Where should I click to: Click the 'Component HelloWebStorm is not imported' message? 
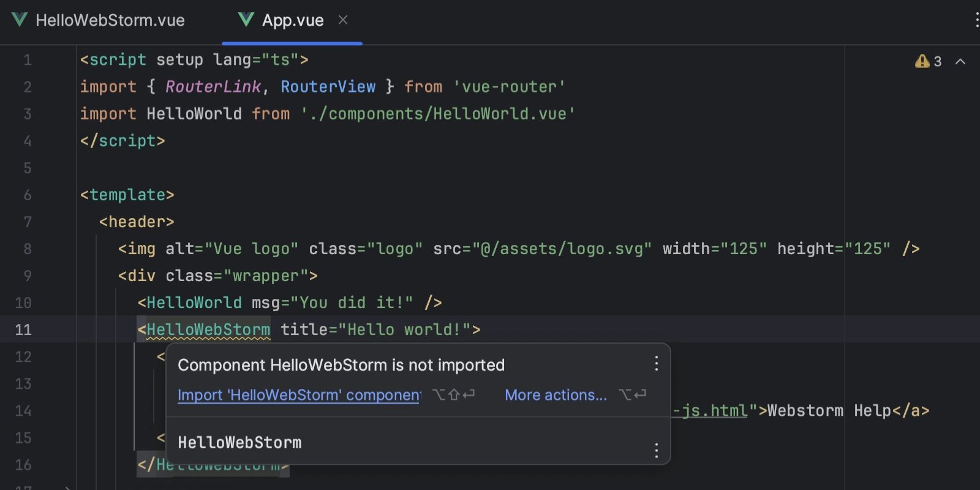[341, 365]
